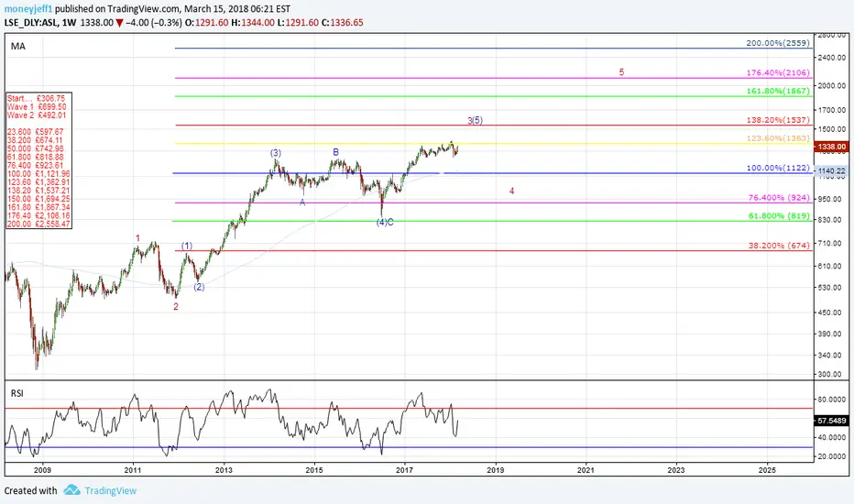Select blue sub-wave label (2)

point(200,287)
